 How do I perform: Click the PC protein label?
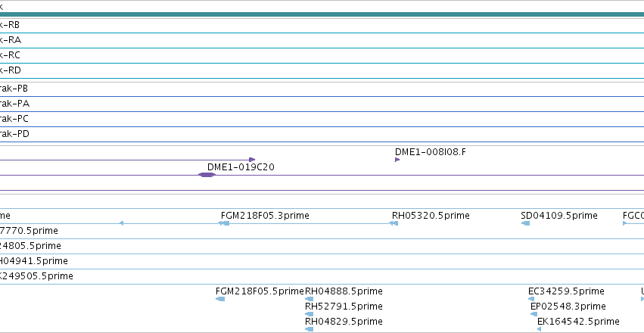pos(14,119)
